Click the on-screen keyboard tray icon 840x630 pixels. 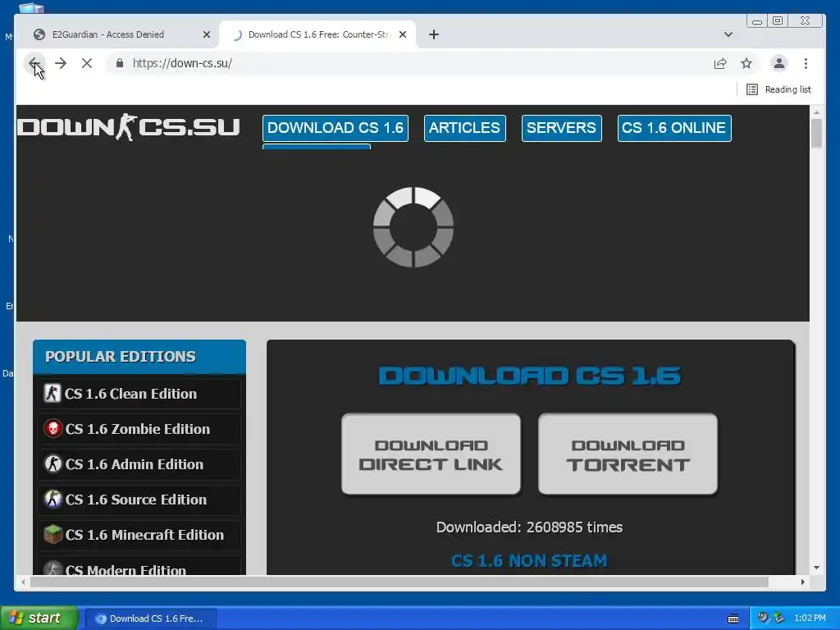click(x=733, y=619)
